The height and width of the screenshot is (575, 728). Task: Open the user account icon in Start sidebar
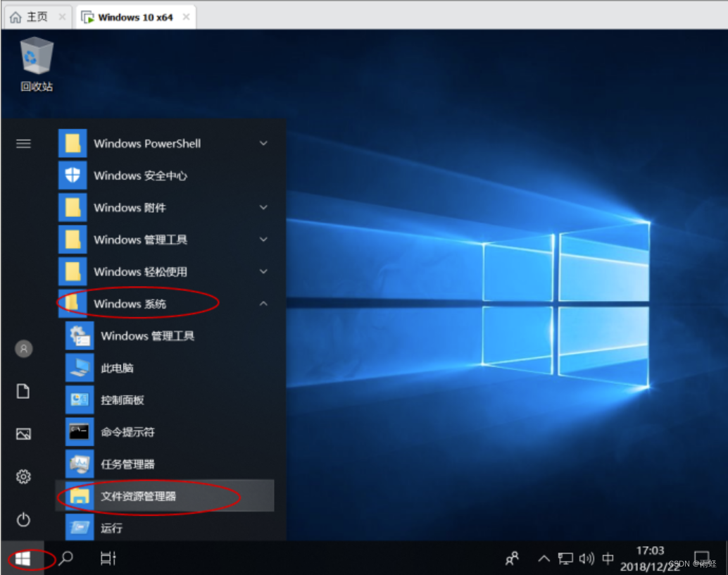(x=24, y=349)
